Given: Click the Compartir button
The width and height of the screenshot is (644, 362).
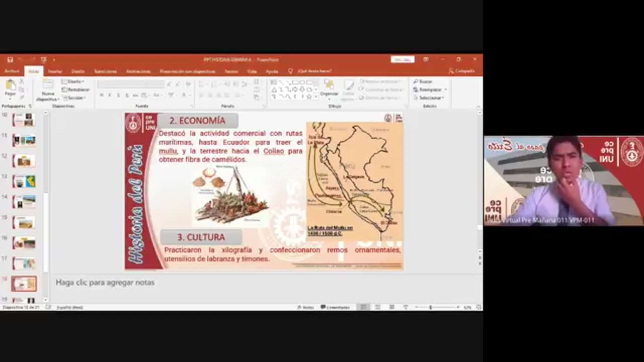Looking at the screenshot, I should tap(461, 71).
